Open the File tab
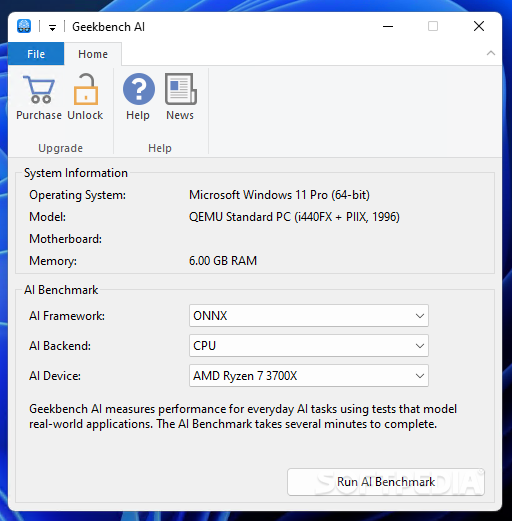512x521 pixels. [36, 54]
